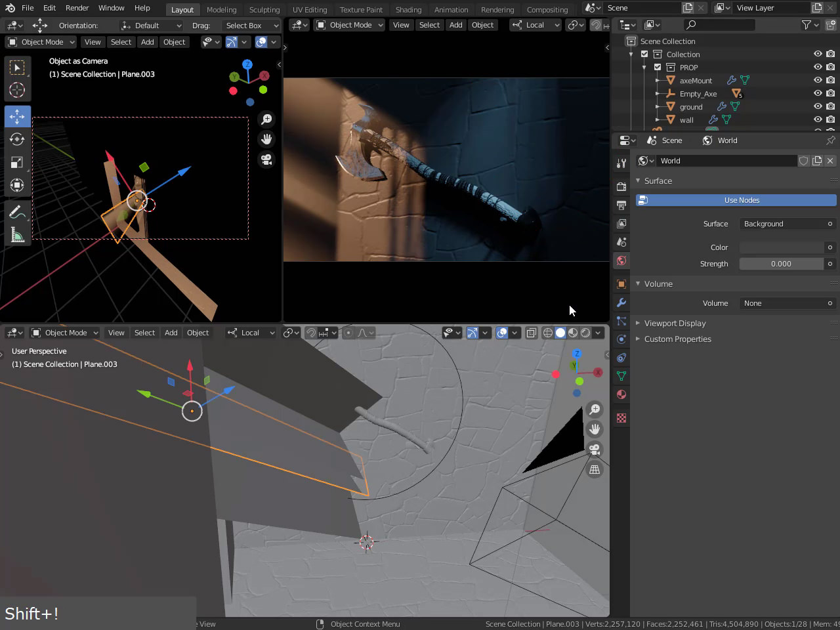The image size is (840, 630).
Task: Open Material properties tab
Action: click(621, 394)
